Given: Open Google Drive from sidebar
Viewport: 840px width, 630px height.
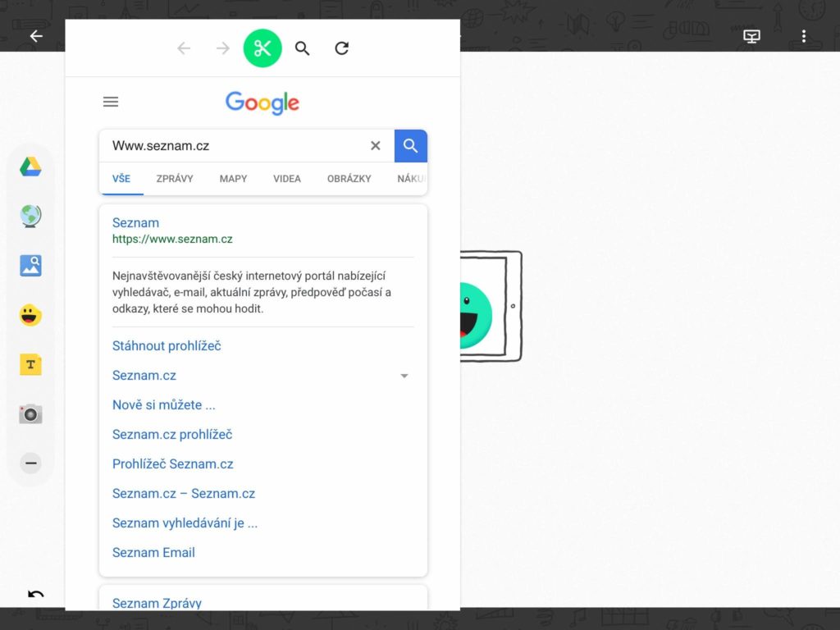Looking at the screenshot, I should (x=30, y=167).
